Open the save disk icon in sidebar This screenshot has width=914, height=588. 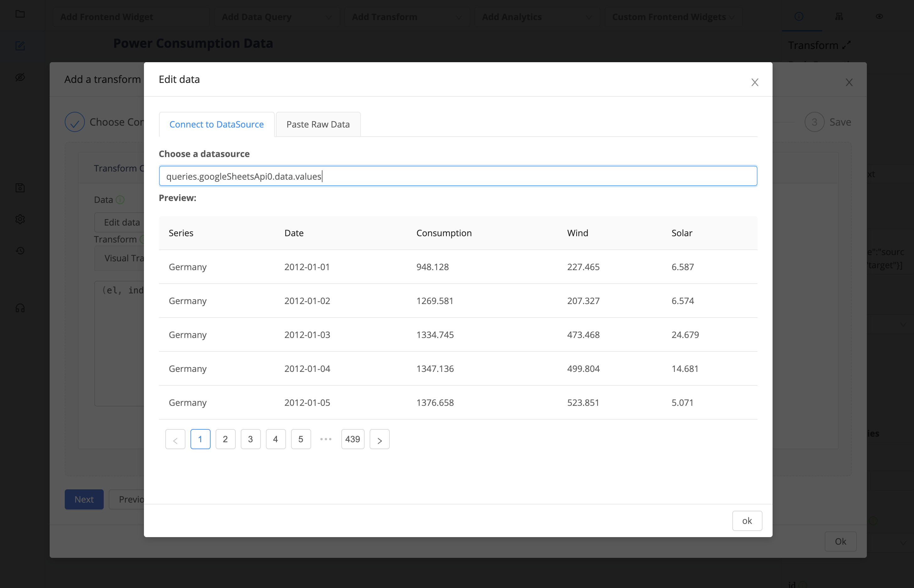click(x=20, y=188)
